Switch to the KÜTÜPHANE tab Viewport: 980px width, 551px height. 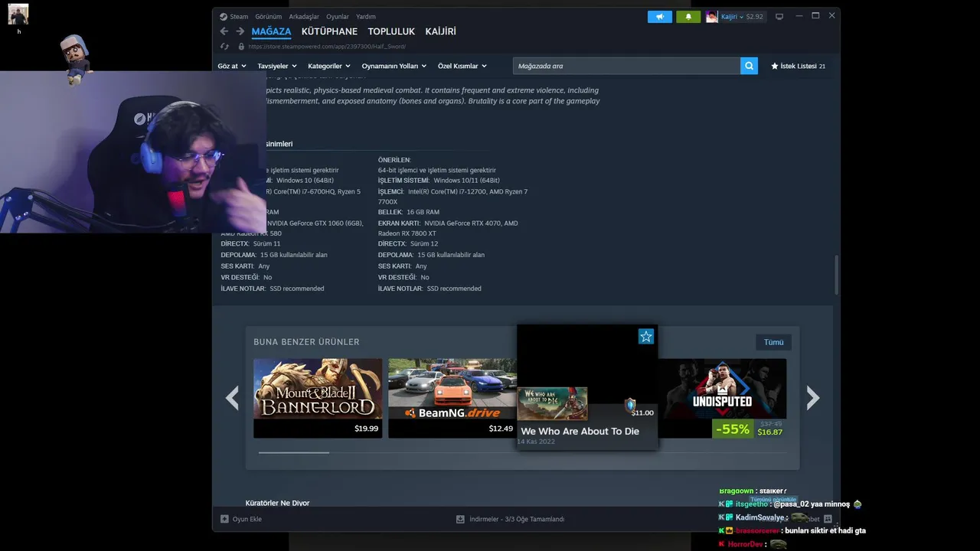[329, 31]
